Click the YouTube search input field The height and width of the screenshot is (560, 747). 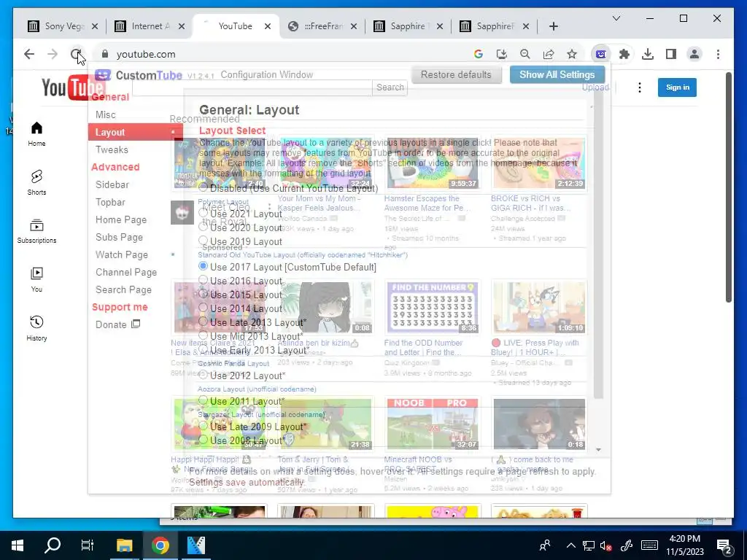pyautogui.click(x=252, y=87)
